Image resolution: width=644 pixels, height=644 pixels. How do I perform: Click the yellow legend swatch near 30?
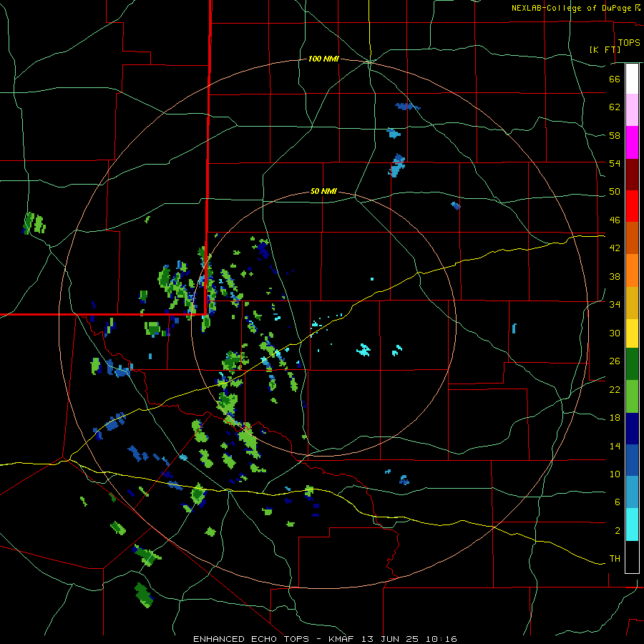click(x=632, y=333)
